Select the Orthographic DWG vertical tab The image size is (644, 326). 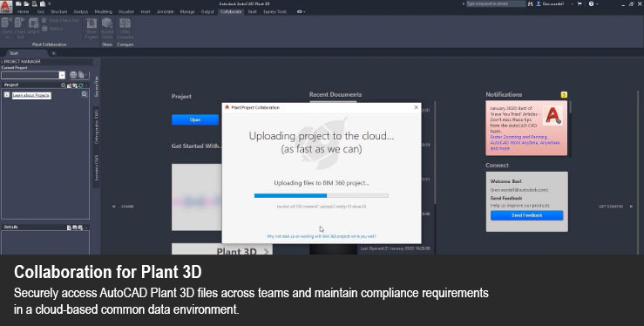(x=97, y=126)
